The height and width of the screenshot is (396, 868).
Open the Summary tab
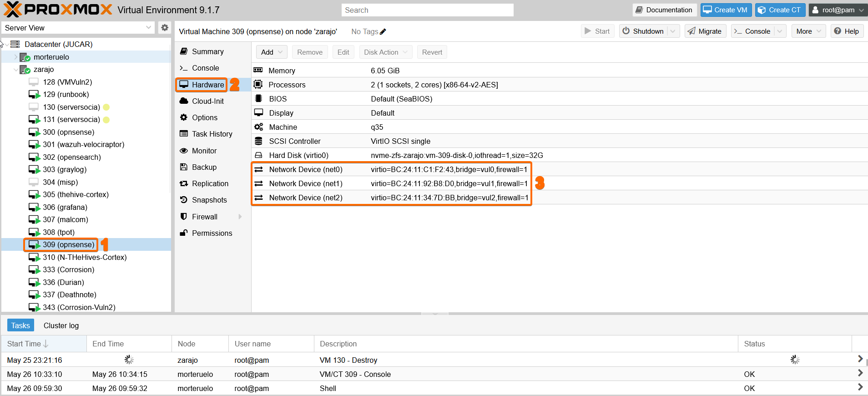click(x=213, y=51)
